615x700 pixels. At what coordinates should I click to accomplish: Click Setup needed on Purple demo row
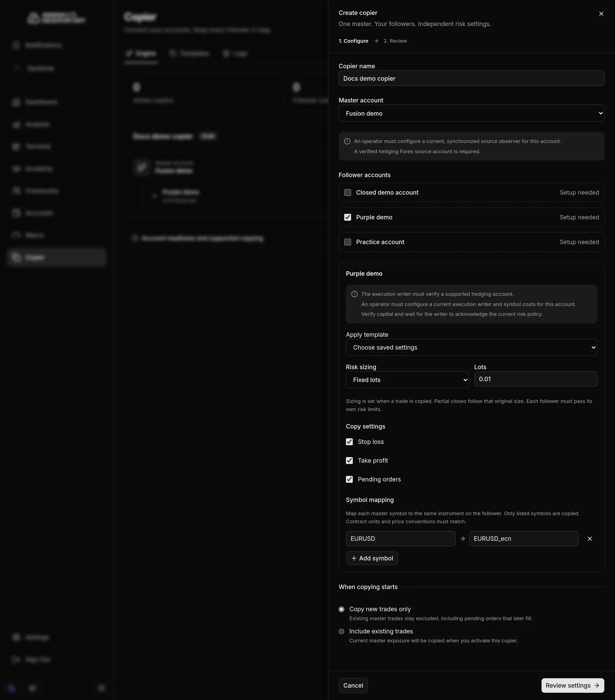click(x=579, y=217)
